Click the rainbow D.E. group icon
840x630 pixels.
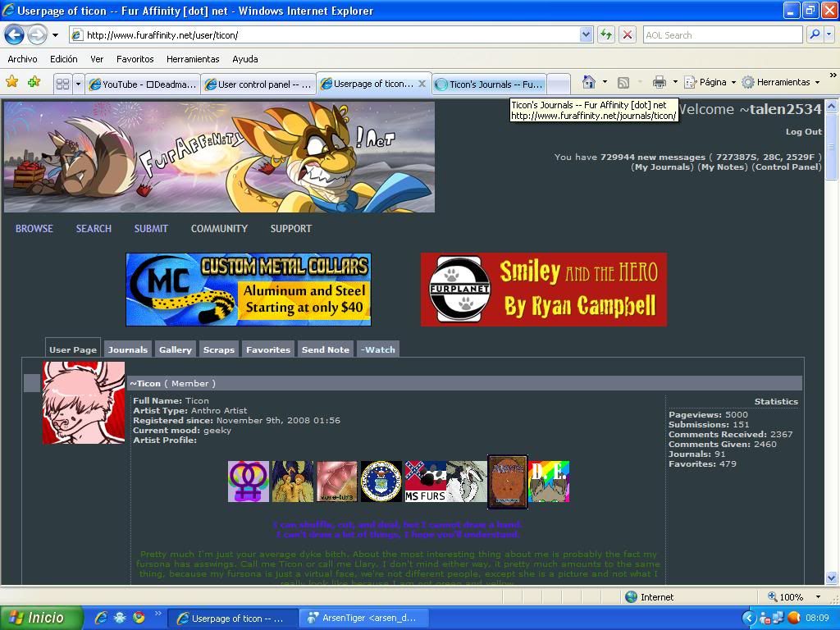(549, 482)
